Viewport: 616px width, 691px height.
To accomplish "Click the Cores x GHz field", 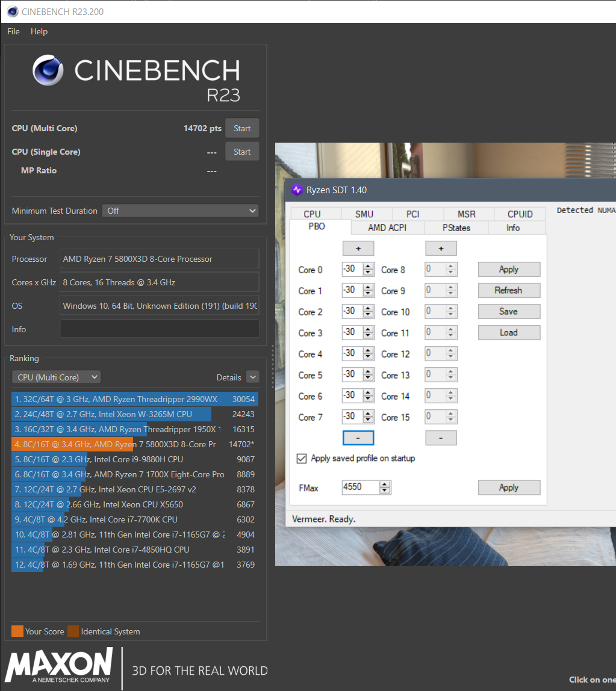I will click(x=160, y=282).
